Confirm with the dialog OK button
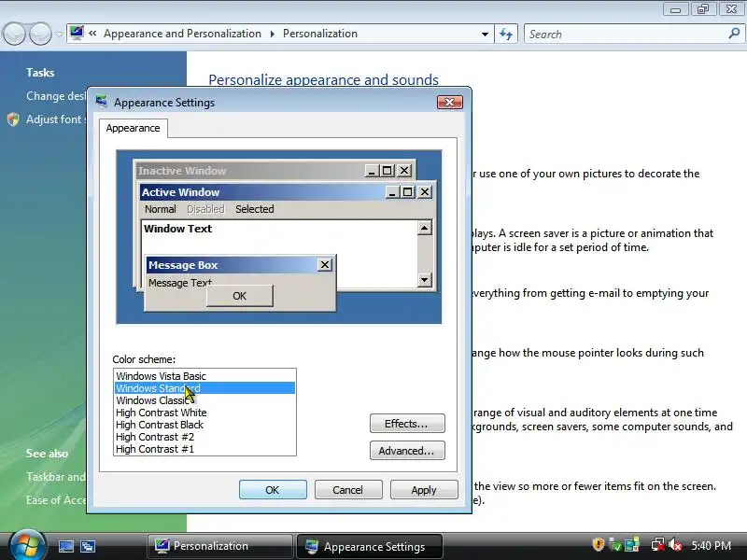 (273, 489)
